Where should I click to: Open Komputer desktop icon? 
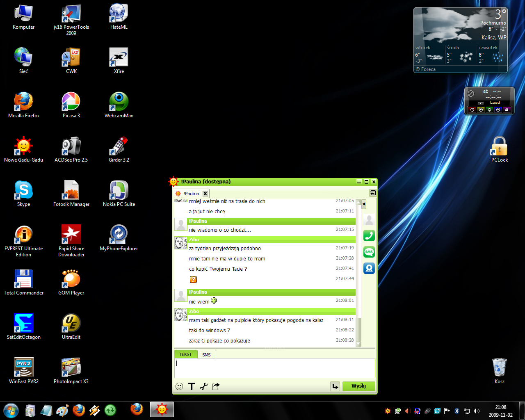pos(24,16)
